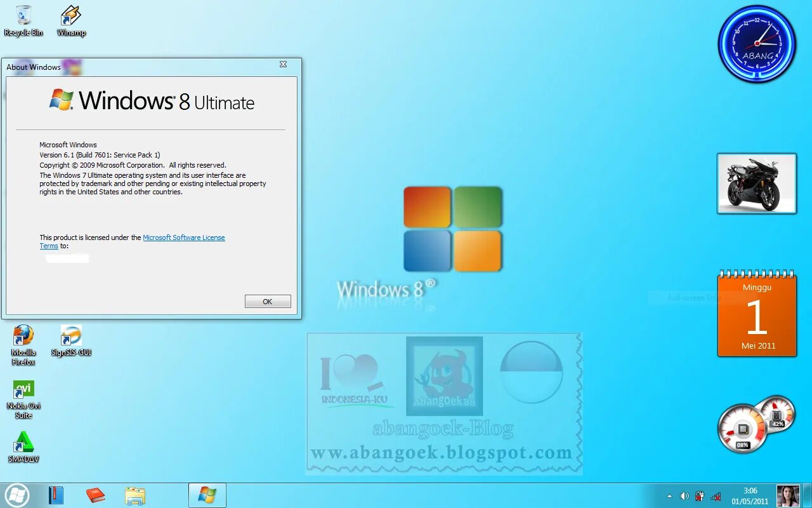Screen dimensions: 812x508
Task: Open the volume speaker tray icon
Action: tap(684, 496)
